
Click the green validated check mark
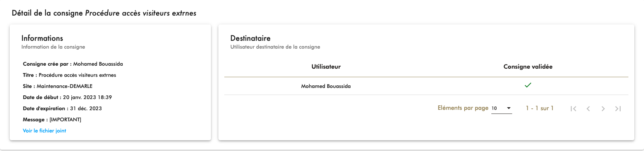click(528, 85)
